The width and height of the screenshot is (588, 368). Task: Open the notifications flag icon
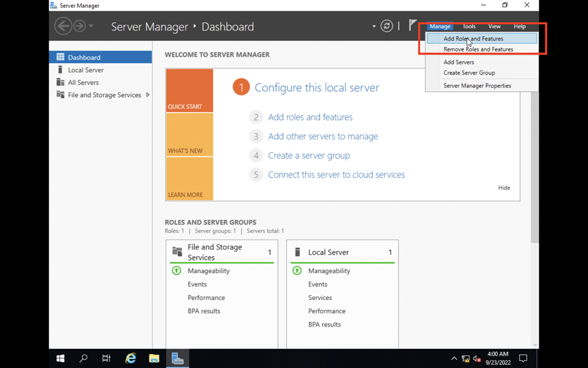(x=413, y=25)
